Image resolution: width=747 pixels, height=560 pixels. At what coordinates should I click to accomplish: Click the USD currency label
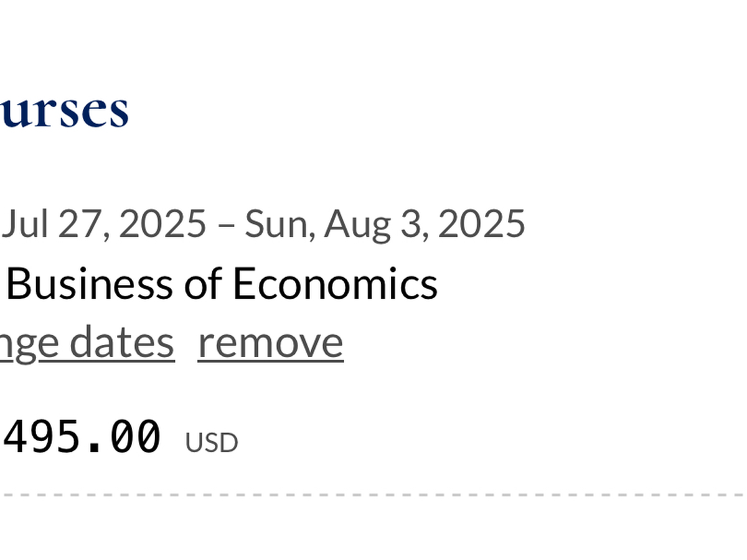point(211,443)
